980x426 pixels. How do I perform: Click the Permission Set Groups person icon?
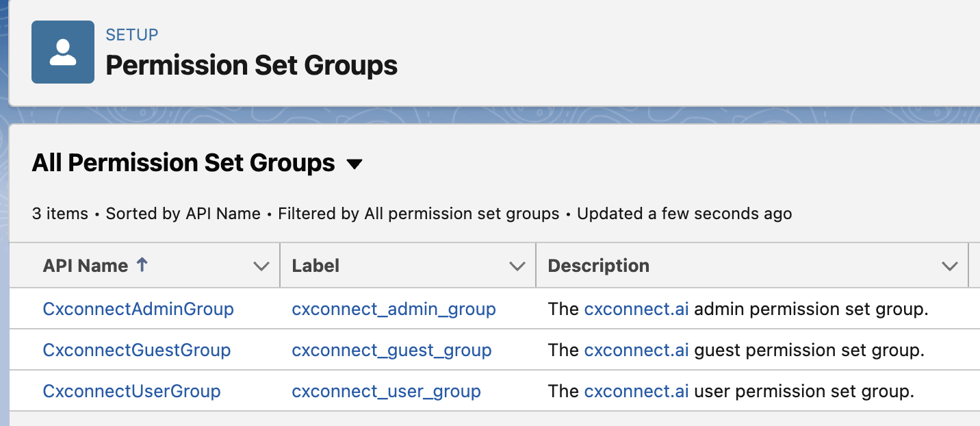pyautogui.click(x=63, y=52)
